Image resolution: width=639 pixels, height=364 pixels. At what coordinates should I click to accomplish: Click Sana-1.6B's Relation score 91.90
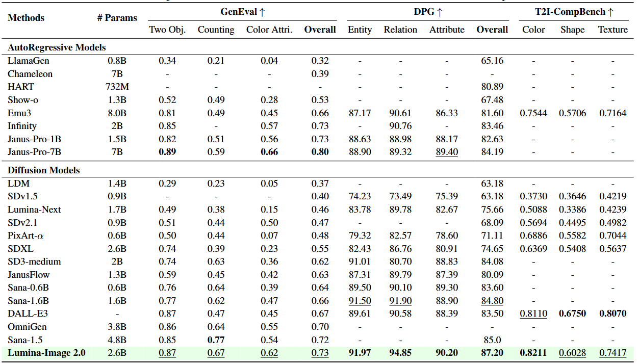(x=400, y=301)
